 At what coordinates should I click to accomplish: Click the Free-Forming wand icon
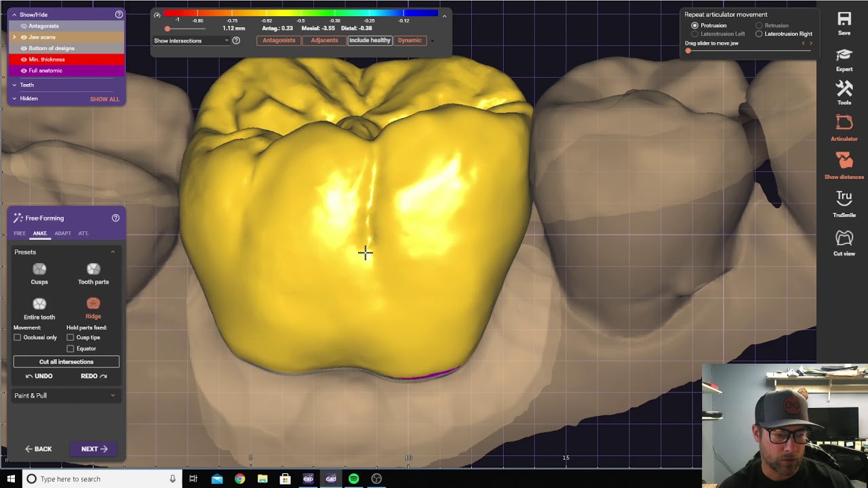coord(18,218)
